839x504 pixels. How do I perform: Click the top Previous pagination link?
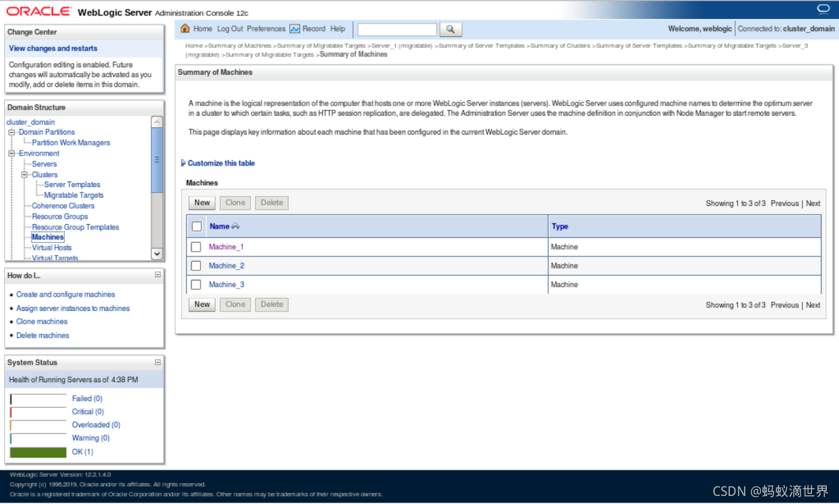pyautogui.click(x=785, y=203)
